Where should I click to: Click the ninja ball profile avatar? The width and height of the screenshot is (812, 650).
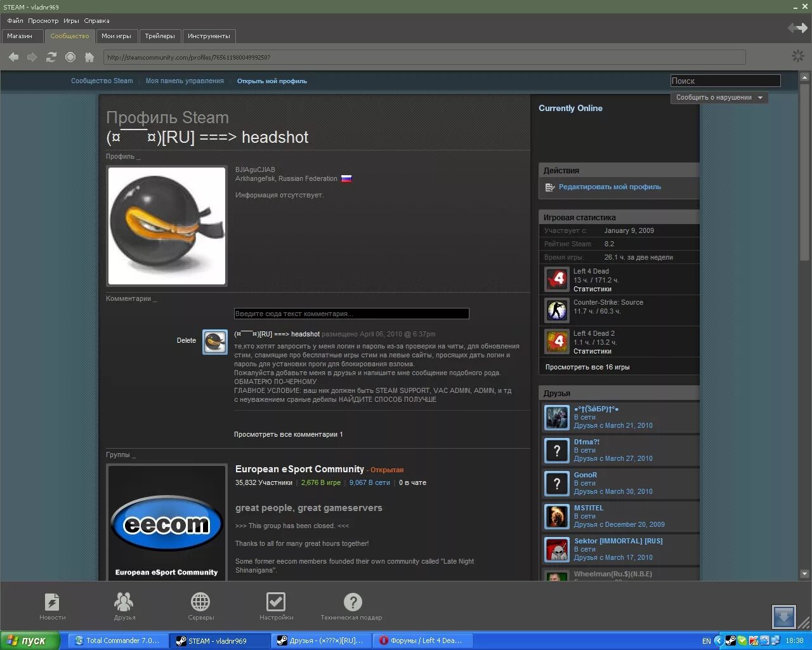click(167, 226)
